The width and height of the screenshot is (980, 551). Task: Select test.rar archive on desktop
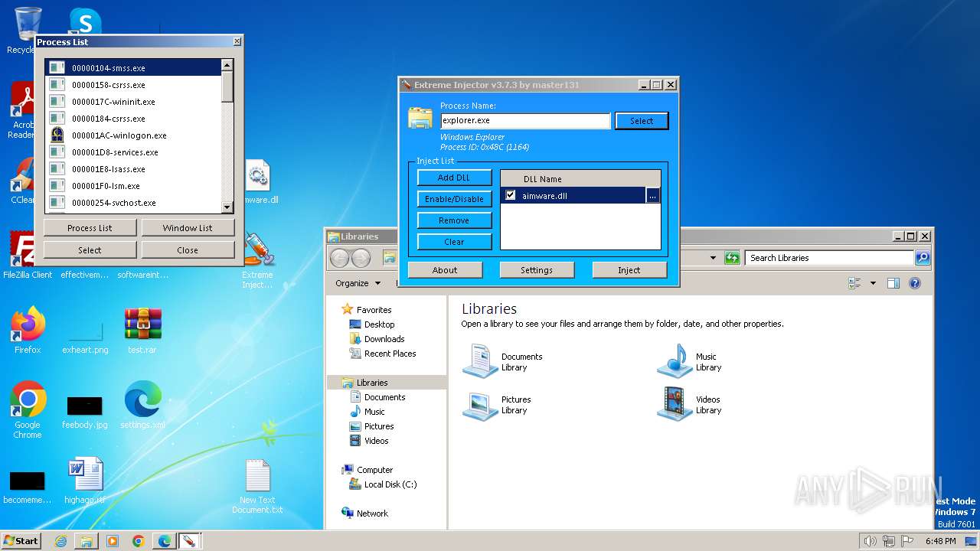coord(142,331)
